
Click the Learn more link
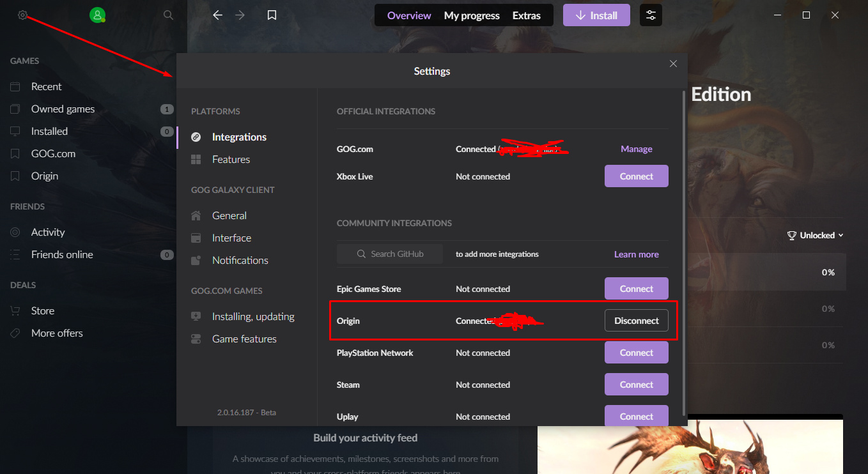(x=636, y=254)
